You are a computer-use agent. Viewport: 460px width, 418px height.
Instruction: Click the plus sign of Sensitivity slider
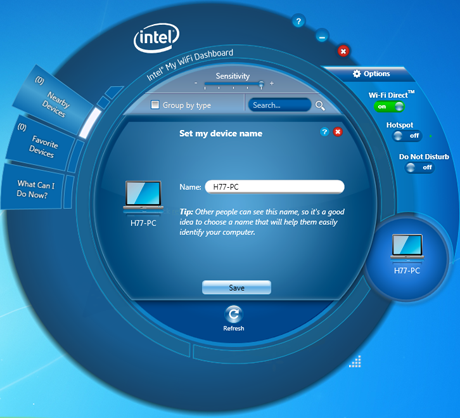click(272, 83)
